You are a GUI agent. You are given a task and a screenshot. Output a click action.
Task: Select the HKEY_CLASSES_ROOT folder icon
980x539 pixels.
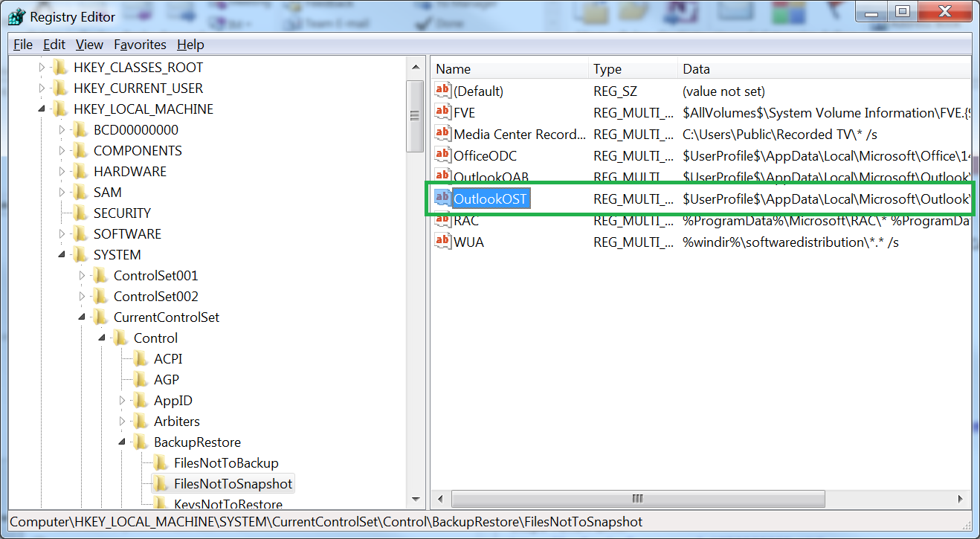pyautogui.click(x=60, y=68)
